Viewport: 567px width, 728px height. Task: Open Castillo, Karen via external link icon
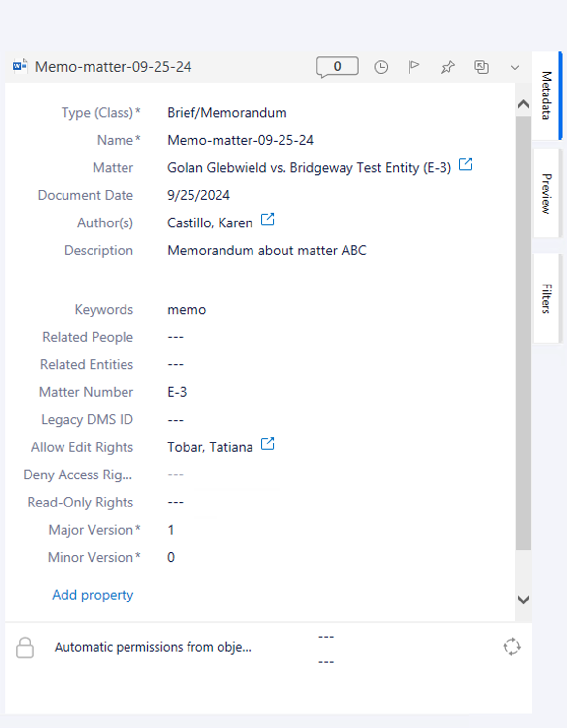(x=267, y=220)
